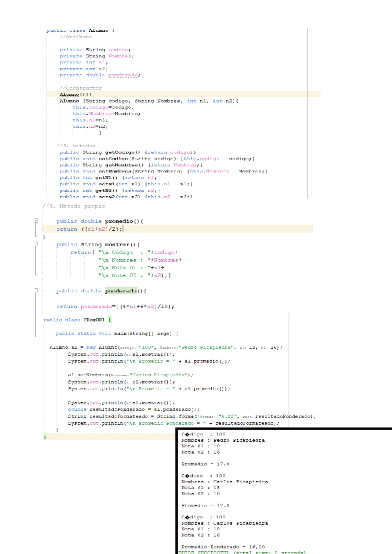Click the 'this.Nombres=Nombres;' assignment line
This screenshot has height=554, width=392.
click(x=106, y=114)
